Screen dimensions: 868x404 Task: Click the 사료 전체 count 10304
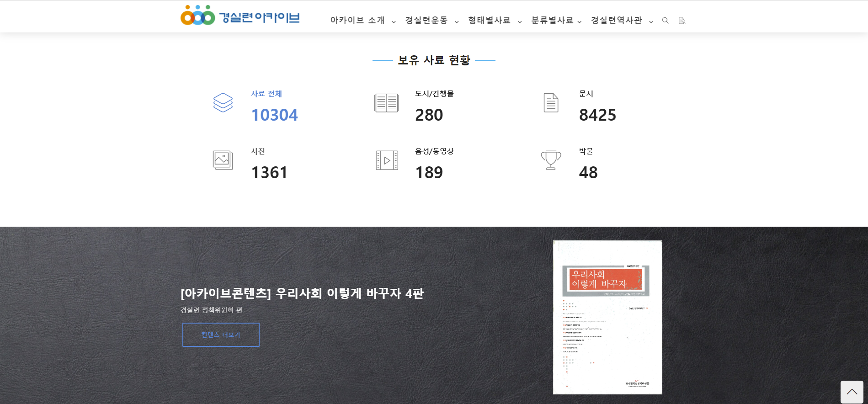click(274, 115)
